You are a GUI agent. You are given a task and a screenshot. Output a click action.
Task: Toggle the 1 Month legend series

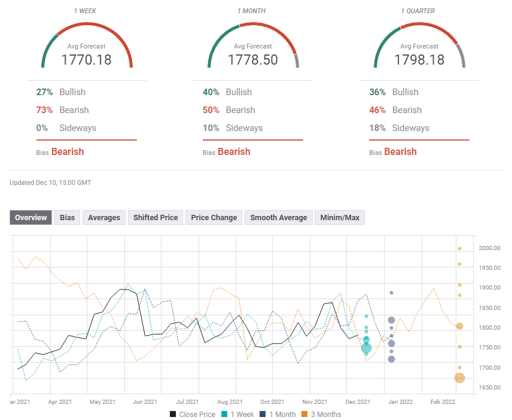[277, 414]
